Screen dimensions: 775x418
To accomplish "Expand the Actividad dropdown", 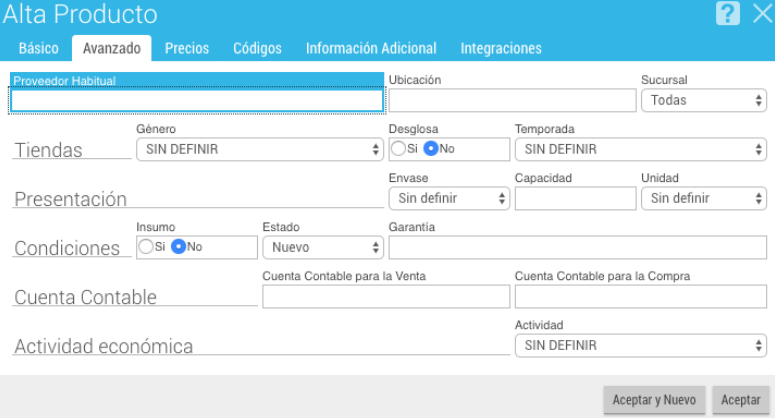I will point(641,345).
